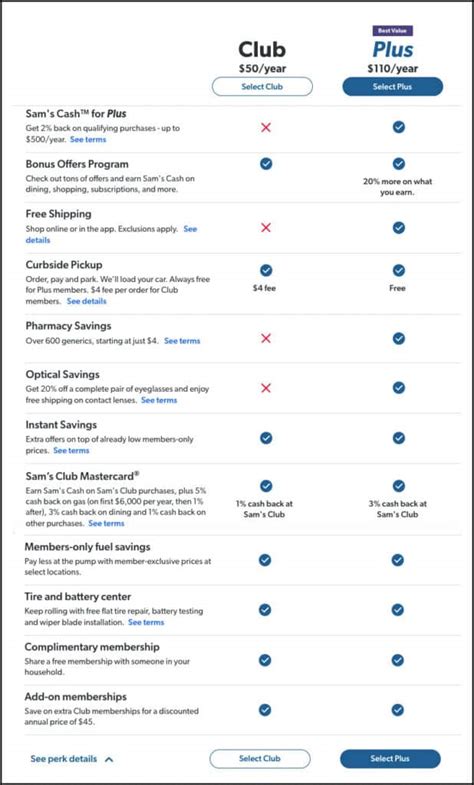Open See terms link for Pharmacy Savings
Viewport: 474px width, 785px height.
coord(182,341)
